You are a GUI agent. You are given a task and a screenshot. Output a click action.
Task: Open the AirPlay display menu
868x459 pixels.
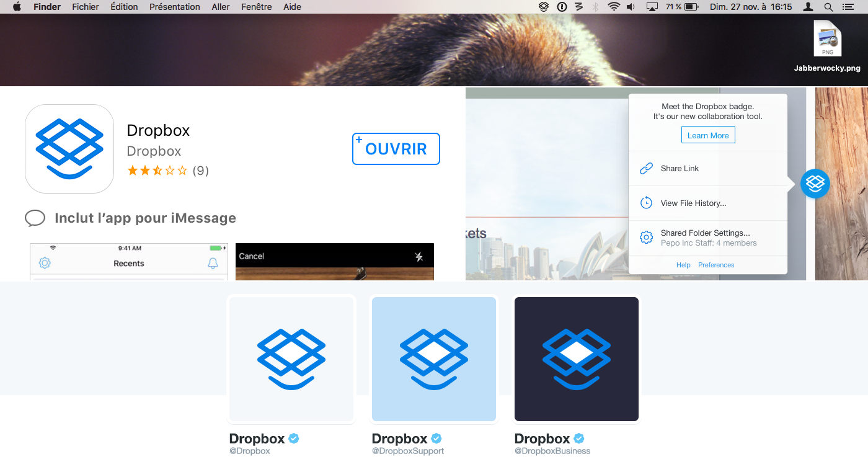(652, 7)
